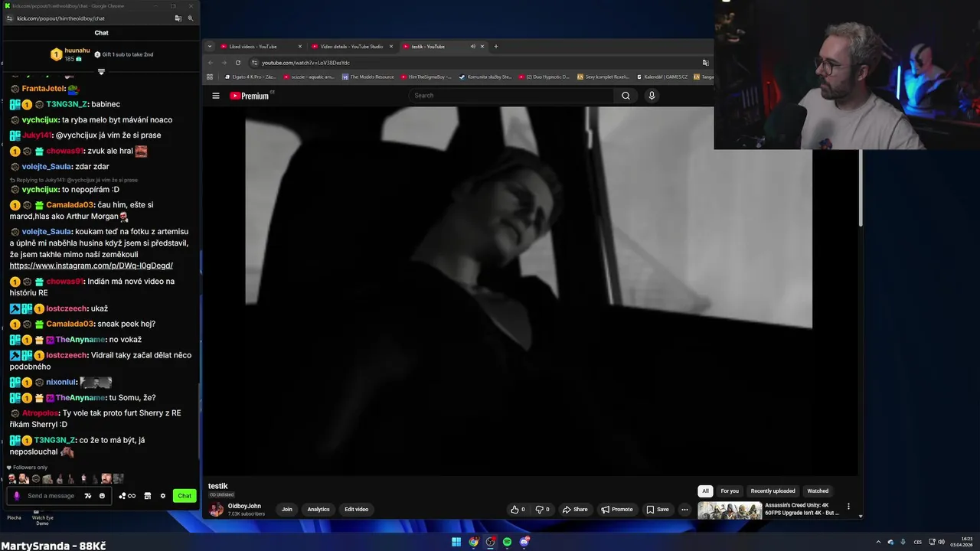
Task: Open the chat emoji picker
Action: 102,496
